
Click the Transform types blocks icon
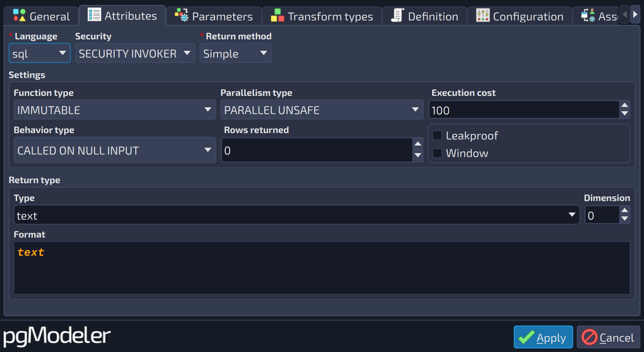[x=277, y=16]
